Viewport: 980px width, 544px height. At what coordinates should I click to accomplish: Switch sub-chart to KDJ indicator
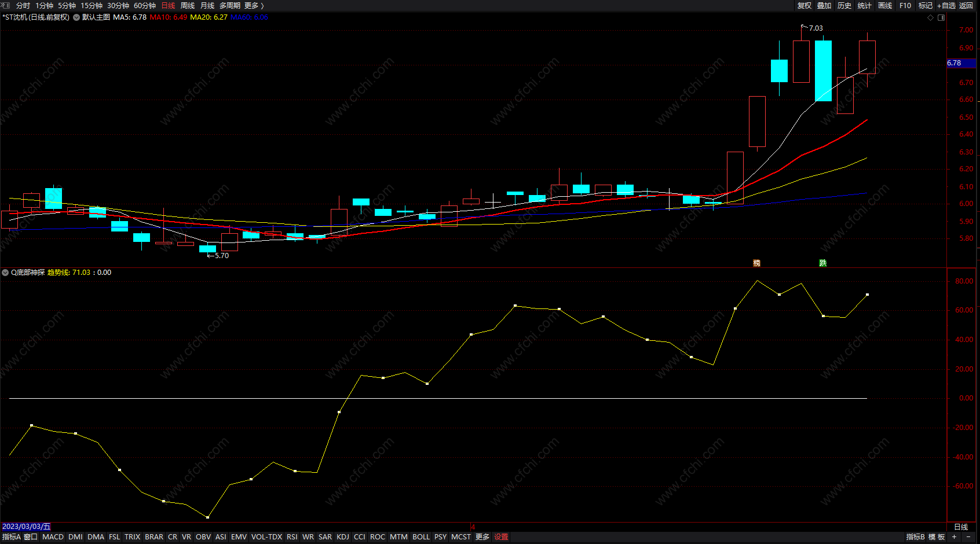point(343,537)
